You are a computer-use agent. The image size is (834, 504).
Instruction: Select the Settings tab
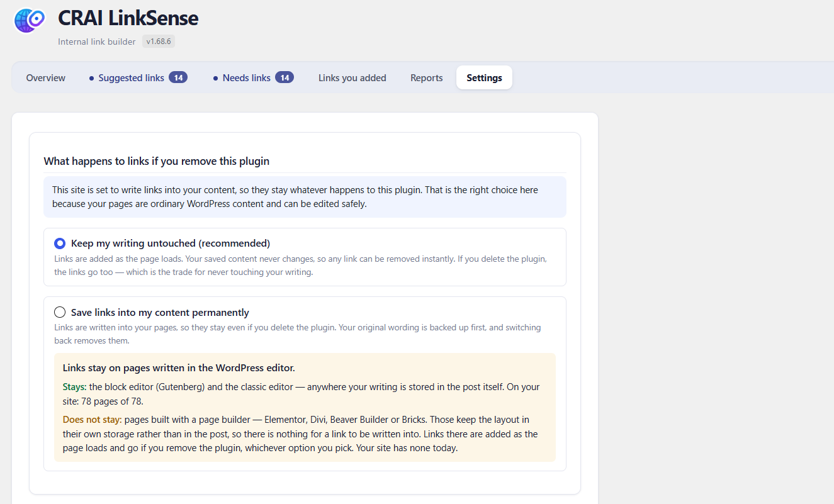[484, 78]
